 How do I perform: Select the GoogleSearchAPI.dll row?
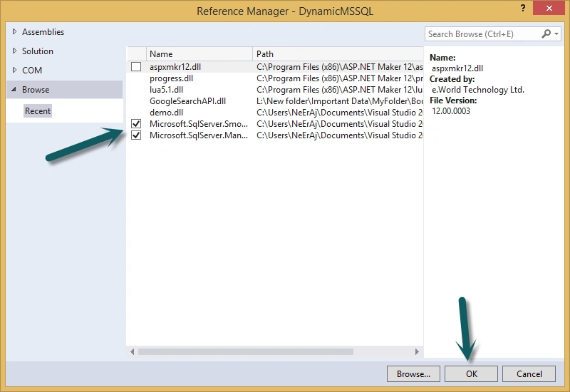click(275, 101)
